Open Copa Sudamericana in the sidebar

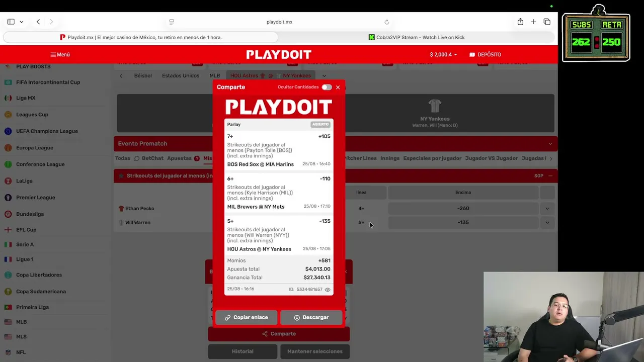click(41, 292)
